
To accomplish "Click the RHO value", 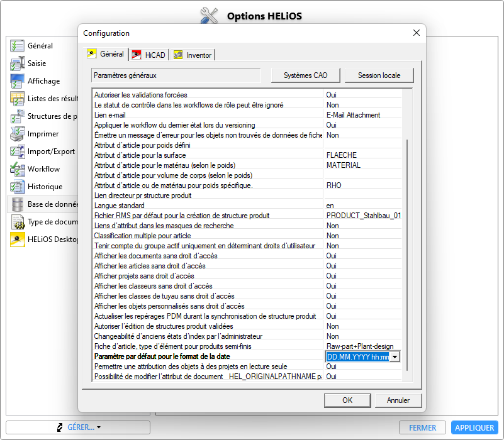I will point(333,185).
